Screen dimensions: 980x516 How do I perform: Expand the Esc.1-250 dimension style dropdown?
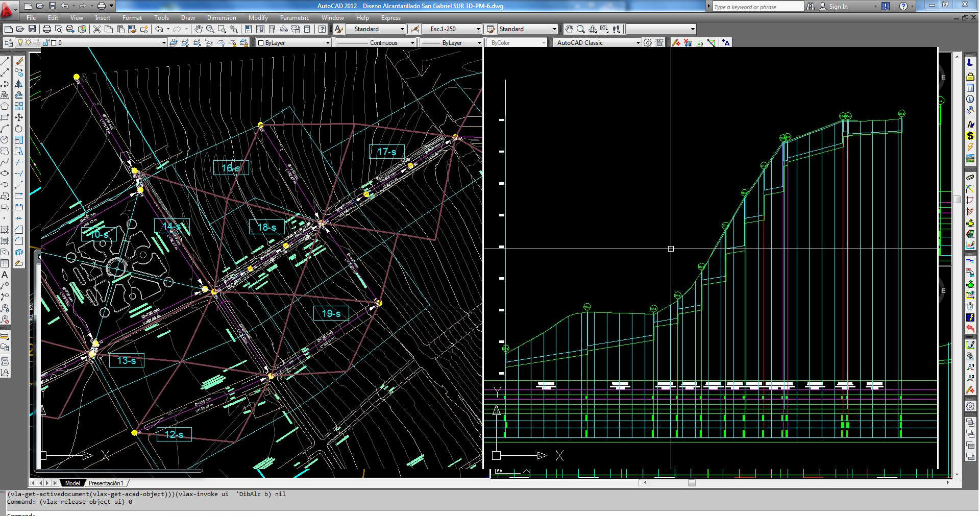[x=478, y=29]
